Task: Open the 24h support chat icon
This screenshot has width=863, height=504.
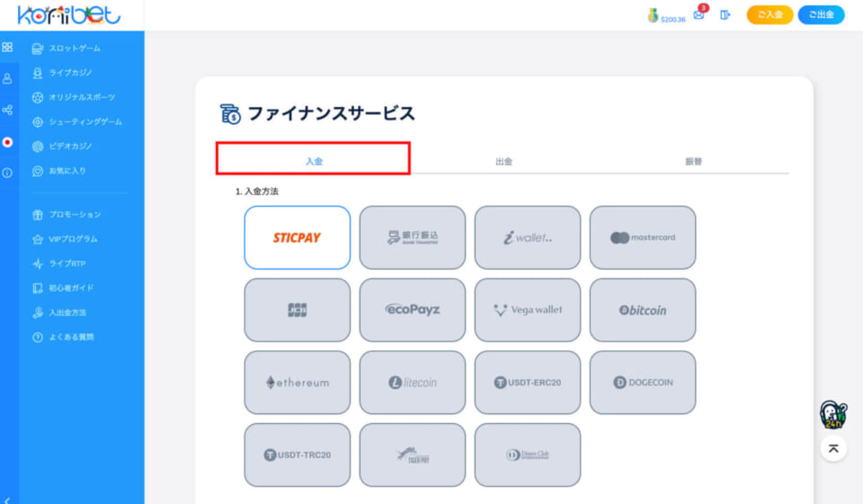Action: coord(833,414)
